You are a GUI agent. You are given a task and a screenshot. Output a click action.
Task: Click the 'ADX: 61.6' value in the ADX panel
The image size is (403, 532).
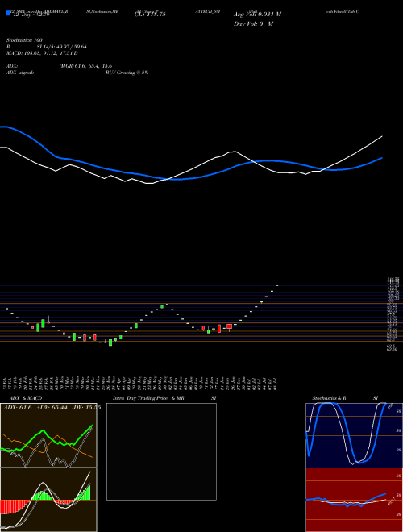tap(17, 408)
